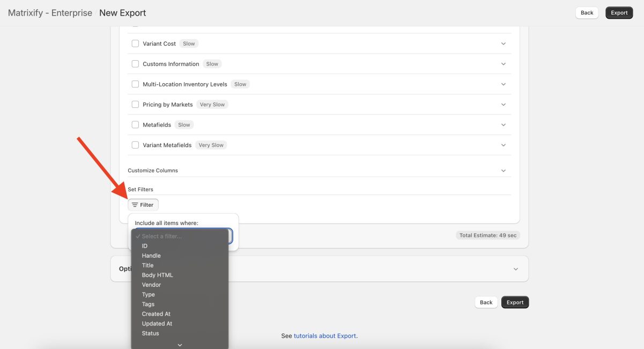Expand the Customize Columns section
Image resolution: width=644 pixels, height=349 pixels.
(503, 170)
